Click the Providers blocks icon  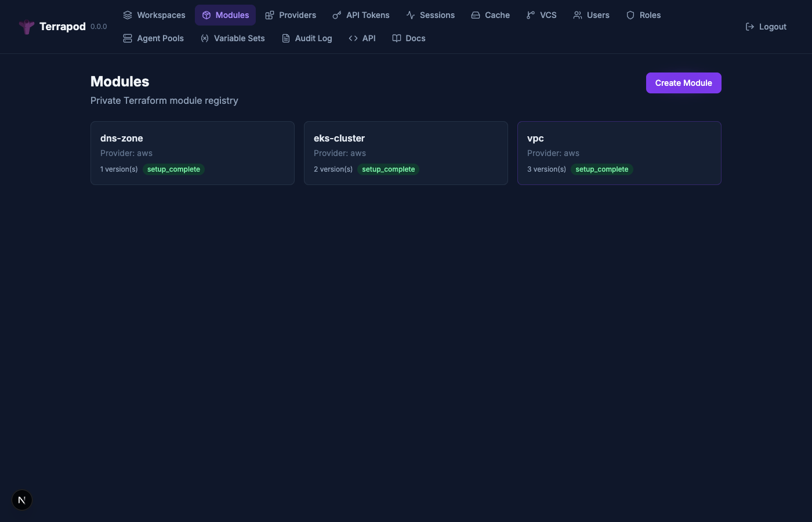[x=270, y=15]
